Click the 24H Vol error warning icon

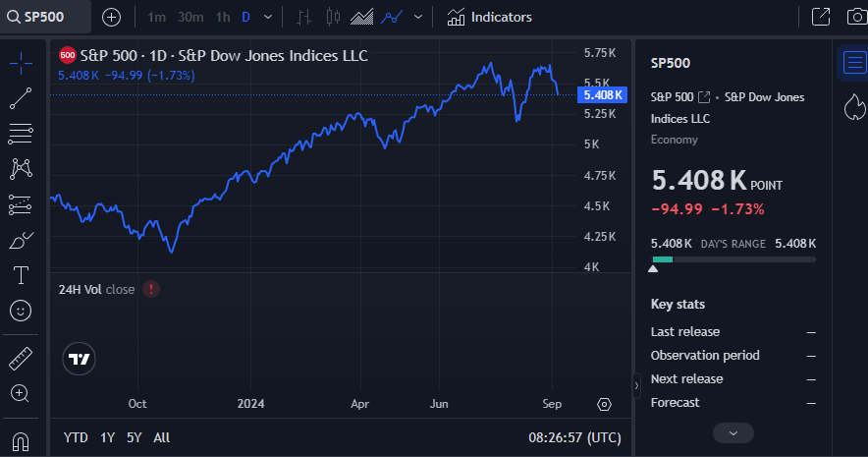151,289
